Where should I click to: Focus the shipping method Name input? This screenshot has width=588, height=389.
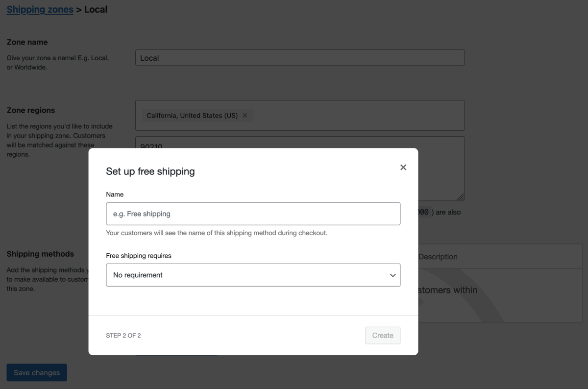(253, 214)
